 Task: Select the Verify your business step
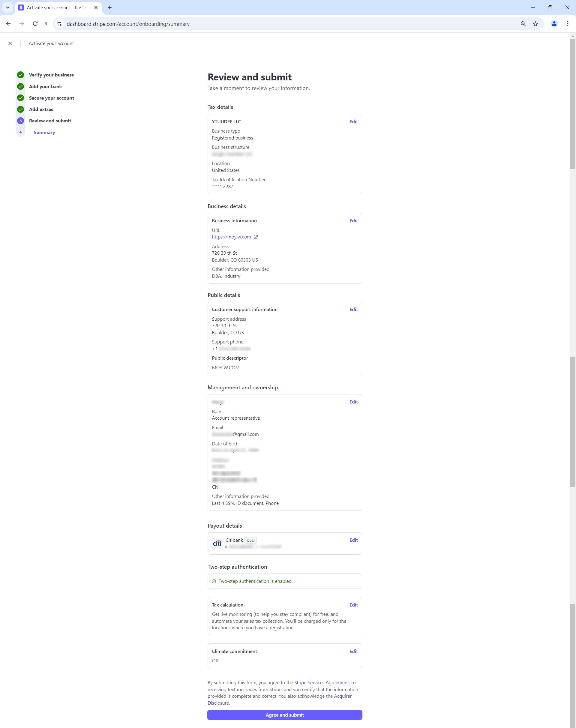pos(51,75)
